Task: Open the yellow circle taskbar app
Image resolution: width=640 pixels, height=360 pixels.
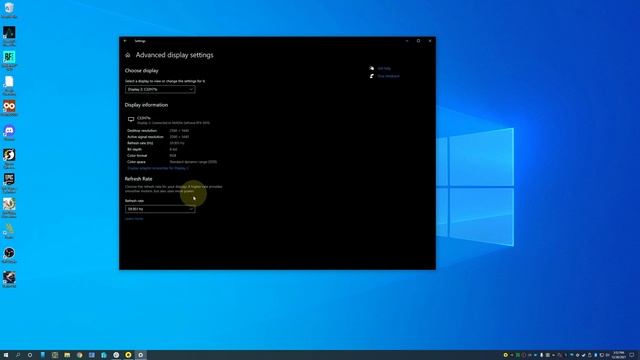Action: tap(128, 355)
